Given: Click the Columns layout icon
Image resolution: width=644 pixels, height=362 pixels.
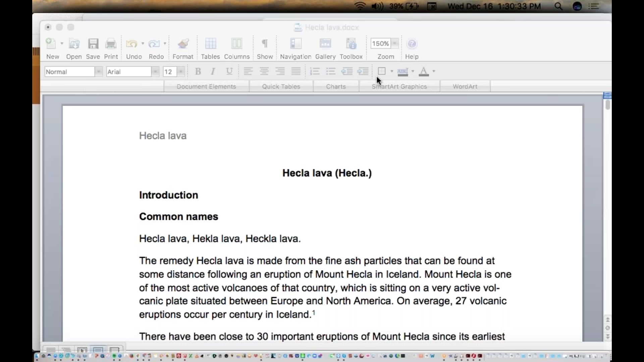Looking at the screenshot, I should [236, 44].
